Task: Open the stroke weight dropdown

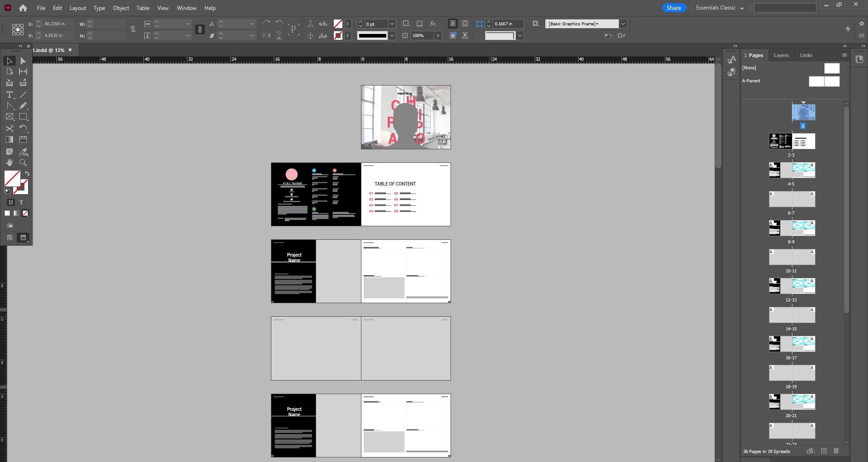Action: [392, 24]
